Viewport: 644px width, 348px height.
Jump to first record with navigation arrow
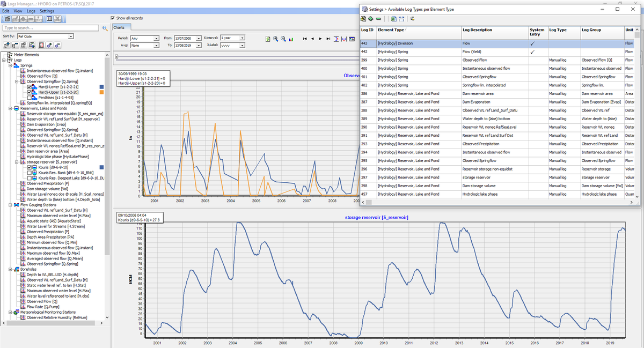click(305, 39)
